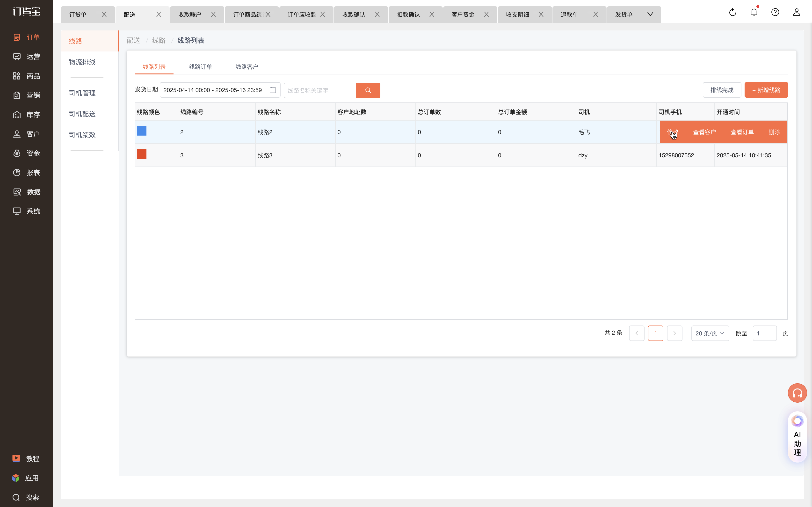Open the notifications bell
The width and height of the screenshot is (812, 507).
point(754,12)
